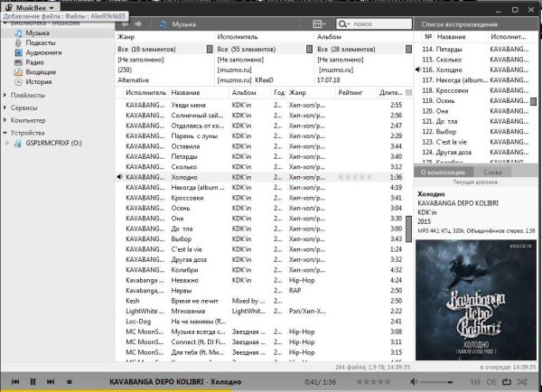
Task: Open the search options magnifier dropdown
Action: pos(344,23)
